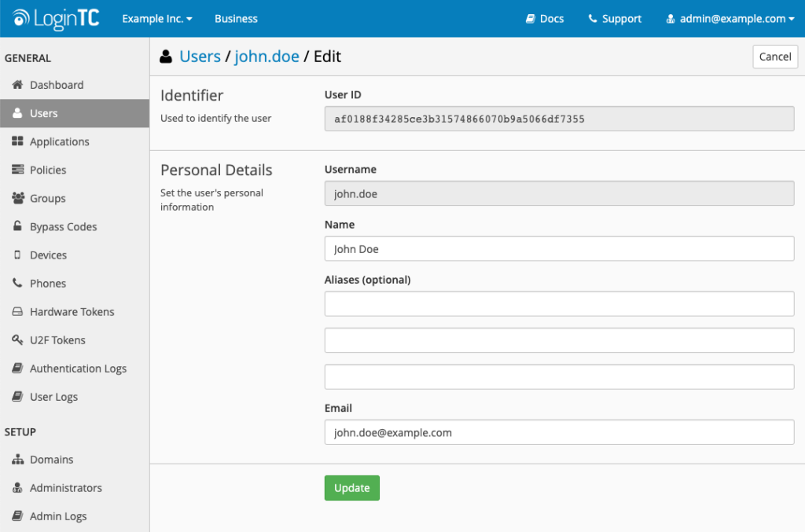
Task: Click the Groups people icon
Action: point(18,198)
